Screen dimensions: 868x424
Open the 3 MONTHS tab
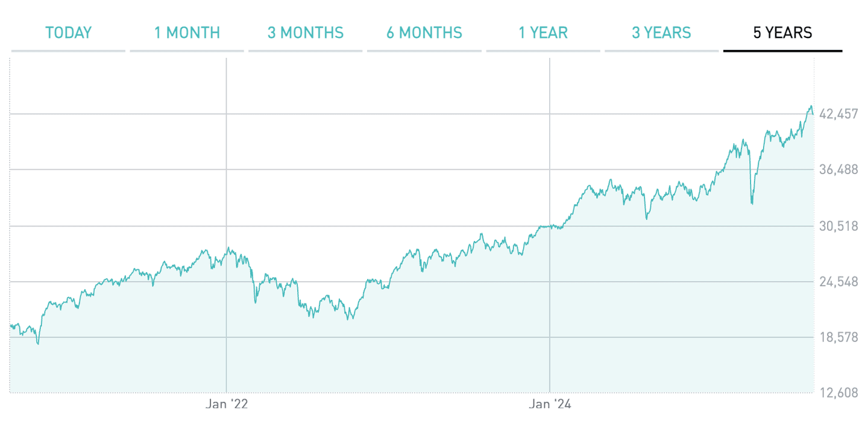pos(306,33)
